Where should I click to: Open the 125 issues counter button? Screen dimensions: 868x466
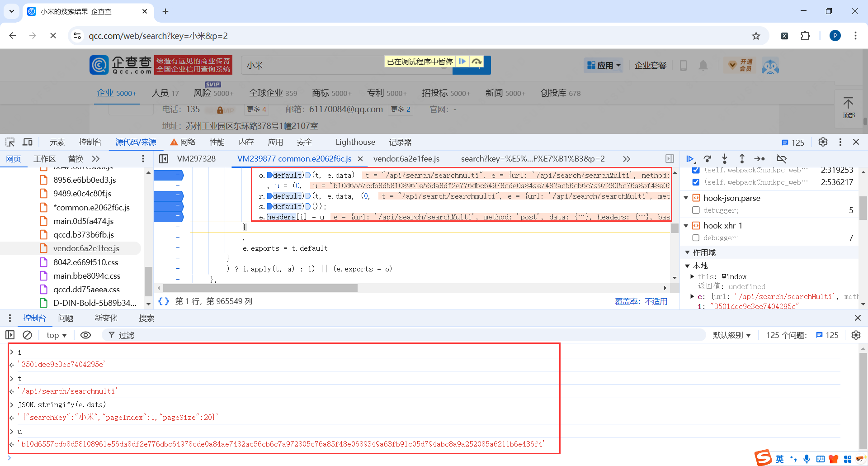click(793, 143)
